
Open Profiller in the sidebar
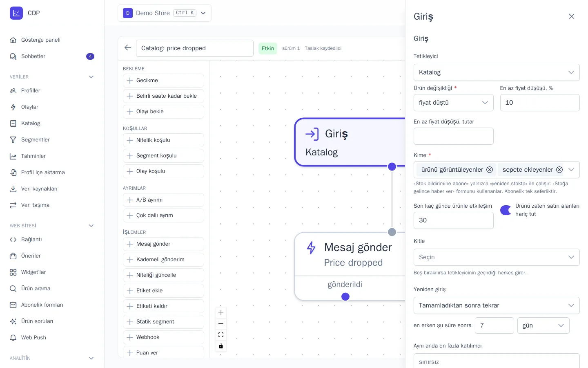click(x=52, y=91)
